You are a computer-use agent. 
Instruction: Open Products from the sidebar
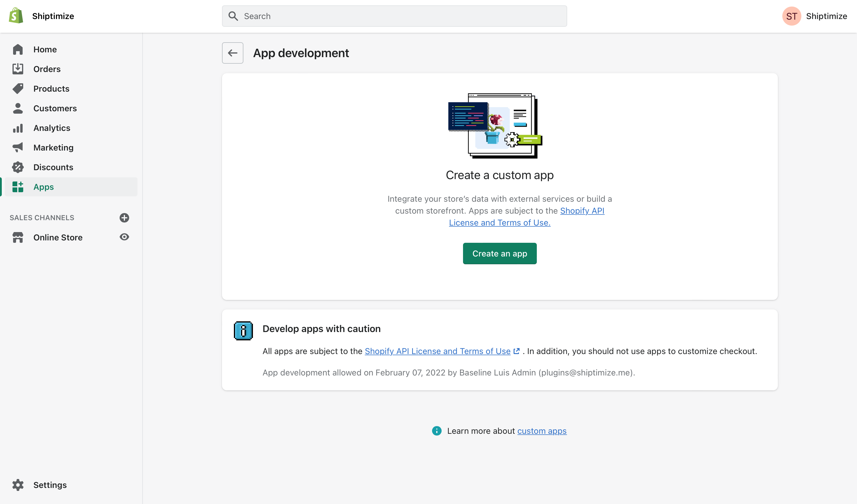point(51,89)
